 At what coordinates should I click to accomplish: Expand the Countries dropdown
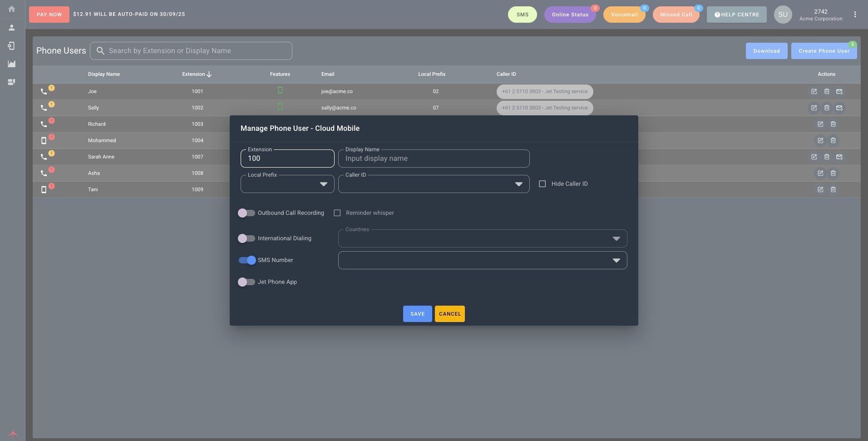coord(483,238)
